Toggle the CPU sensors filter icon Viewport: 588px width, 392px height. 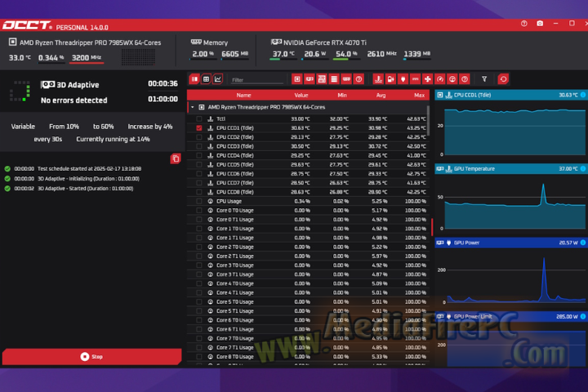297,79
